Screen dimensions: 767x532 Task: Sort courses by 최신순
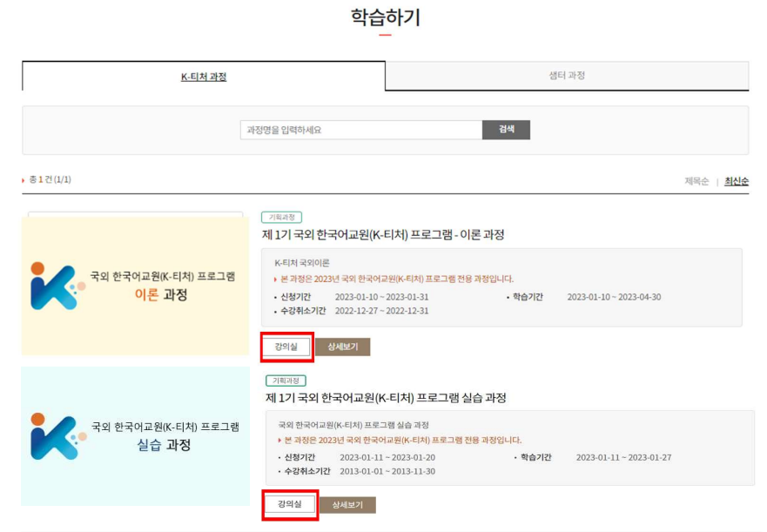point(737,182)
